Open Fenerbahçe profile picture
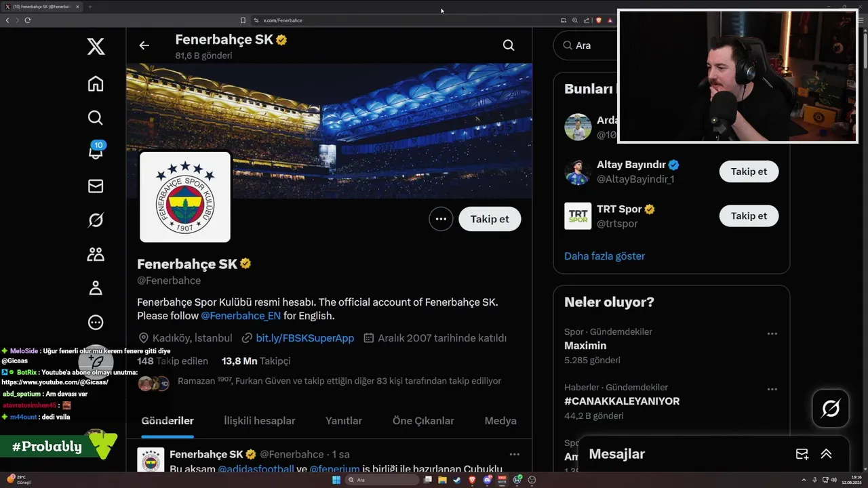This screenshot has width=868, height=488. tap(185, 197)
